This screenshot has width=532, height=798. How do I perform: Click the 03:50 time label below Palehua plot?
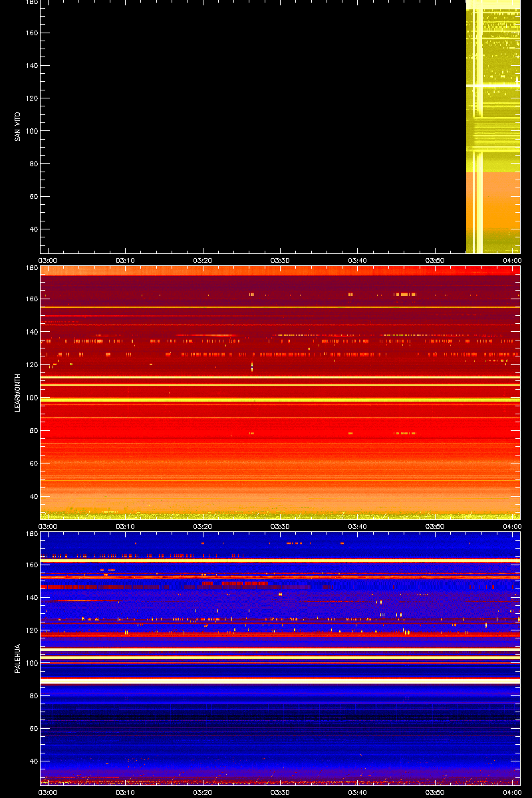[435, 793]
